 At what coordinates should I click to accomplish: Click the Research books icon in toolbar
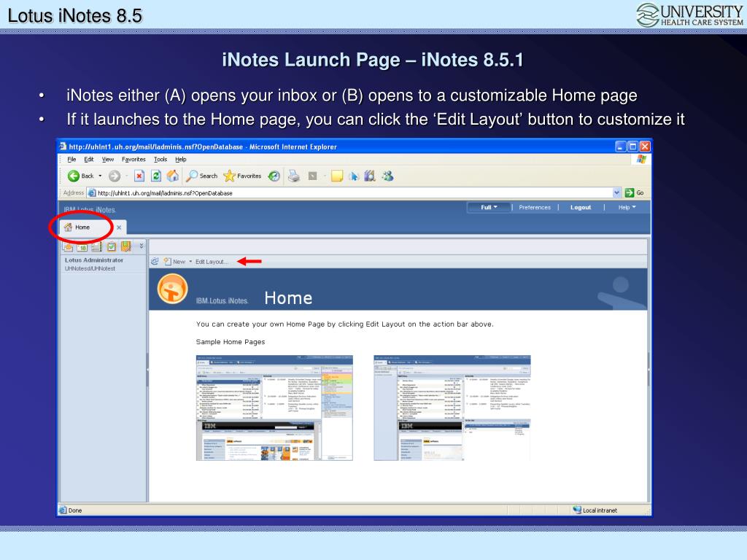(x=370, y=176)
